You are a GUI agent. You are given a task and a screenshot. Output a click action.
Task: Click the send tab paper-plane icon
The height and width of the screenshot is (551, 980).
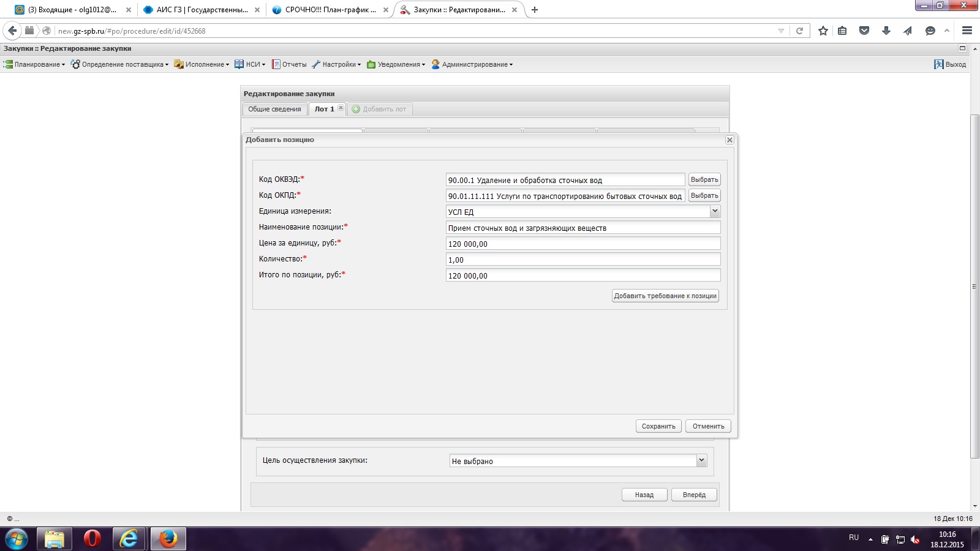908,31
